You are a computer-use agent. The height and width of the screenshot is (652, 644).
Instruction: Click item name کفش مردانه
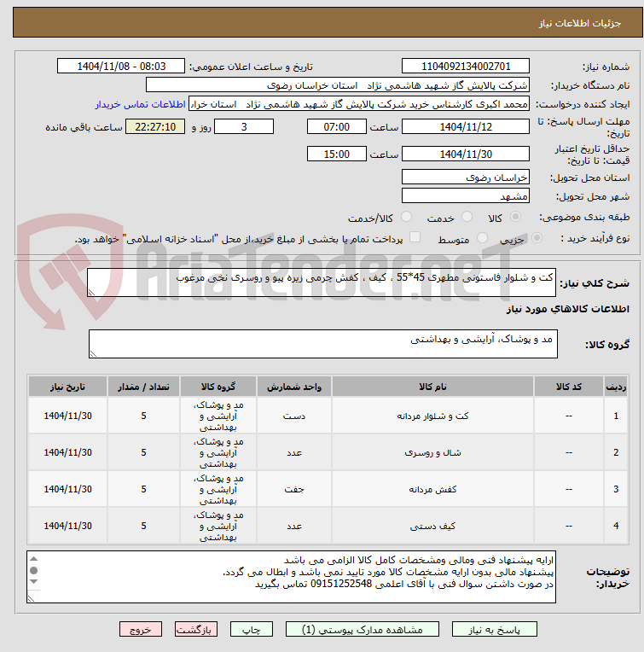432,489
